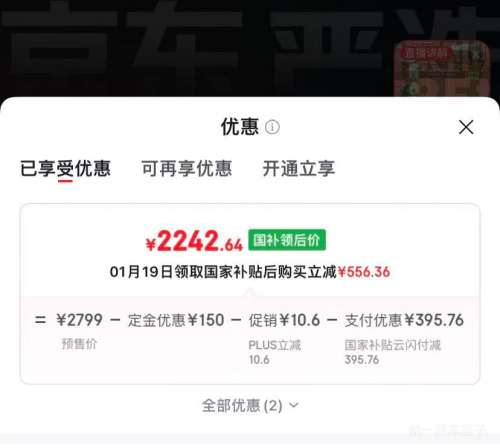
Task: Select the 已享受优惠 tab
Action: [x=65, y=168]
